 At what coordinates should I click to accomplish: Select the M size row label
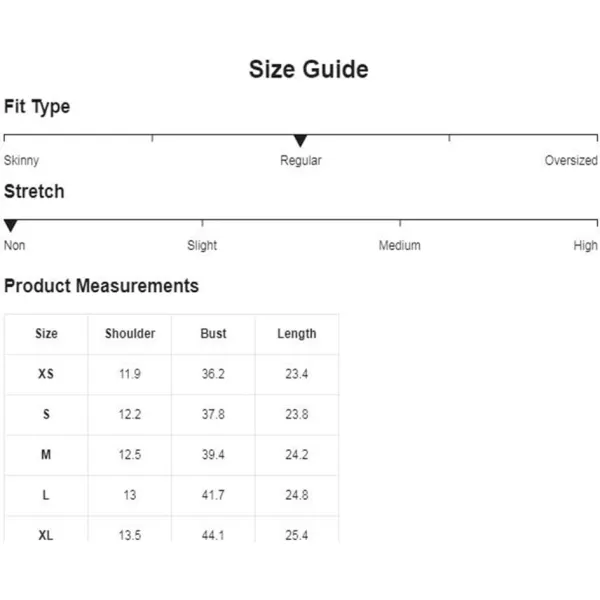coord(46,455)
